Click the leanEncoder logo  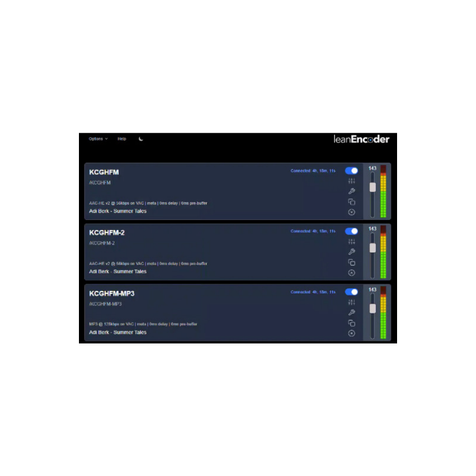coord(362,139)
